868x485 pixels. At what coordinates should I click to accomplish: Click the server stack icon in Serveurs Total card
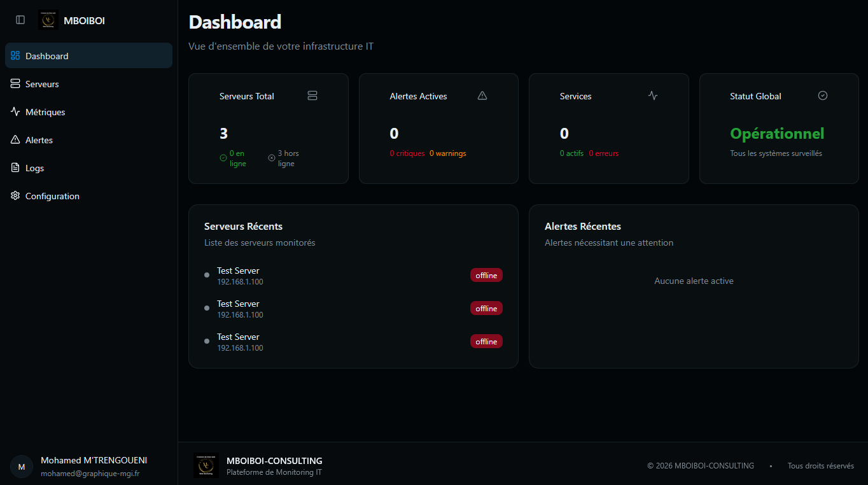tap(312, 95)
